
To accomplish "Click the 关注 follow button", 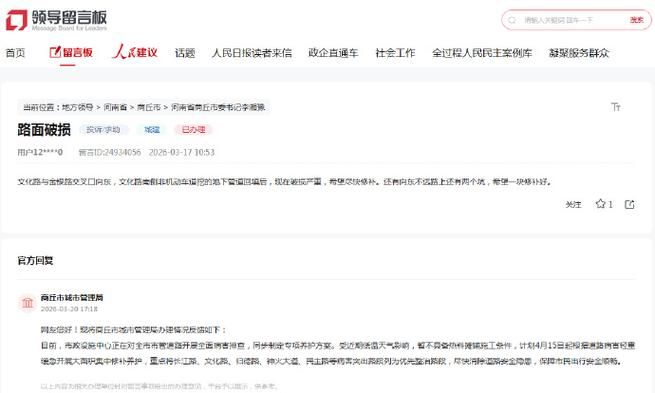I will point(573,204).
